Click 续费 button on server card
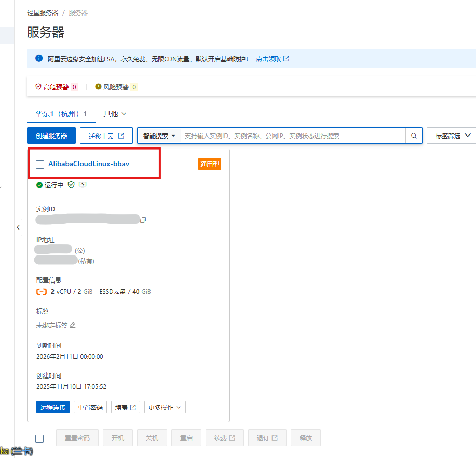The height and width of the screenshot is (458, 476). point(126,407)
